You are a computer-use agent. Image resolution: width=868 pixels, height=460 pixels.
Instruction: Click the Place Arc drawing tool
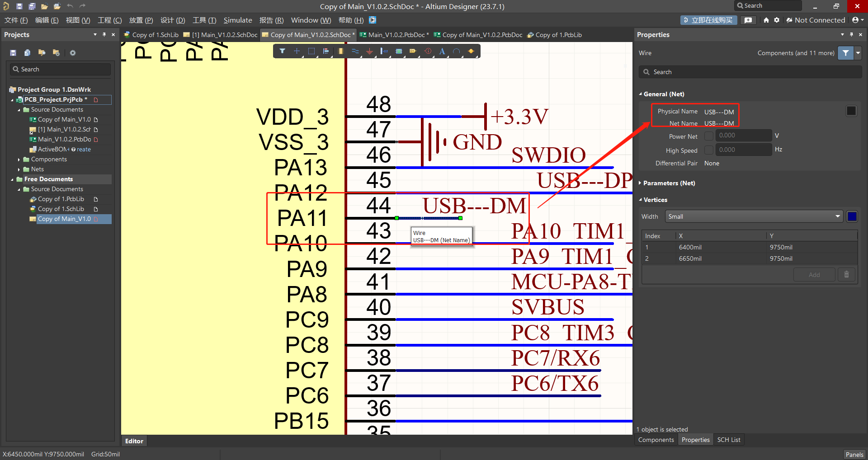pyautogui.click(x=457, y=52)
